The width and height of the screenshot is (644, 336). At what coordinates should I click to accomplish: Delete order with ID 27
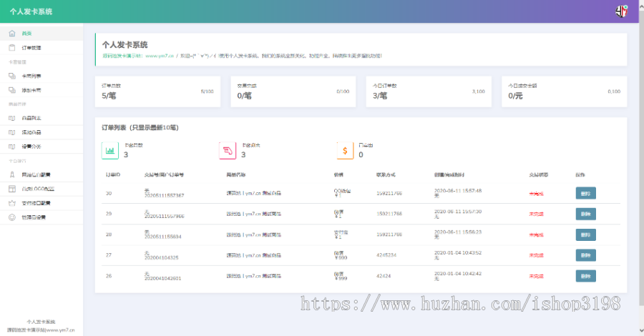[585, 255]
